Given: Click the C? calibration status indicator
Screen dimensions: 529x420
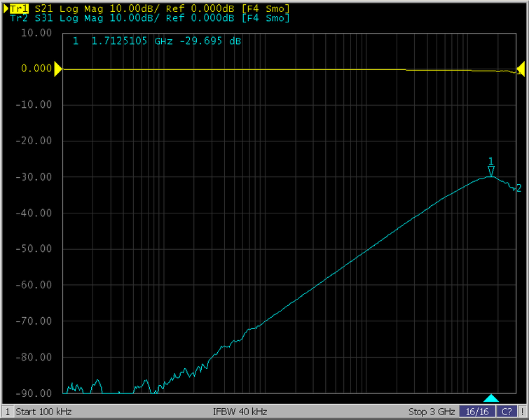Looking at the screenshot, I should (507, 411).
